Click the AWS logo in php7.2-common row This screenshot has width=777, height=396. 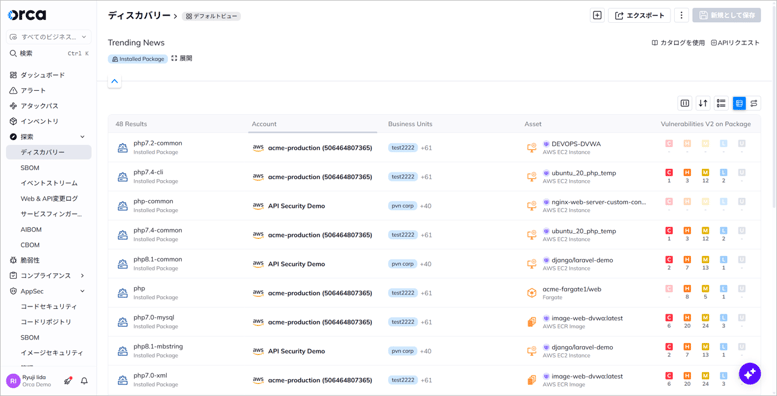[258, 148]
